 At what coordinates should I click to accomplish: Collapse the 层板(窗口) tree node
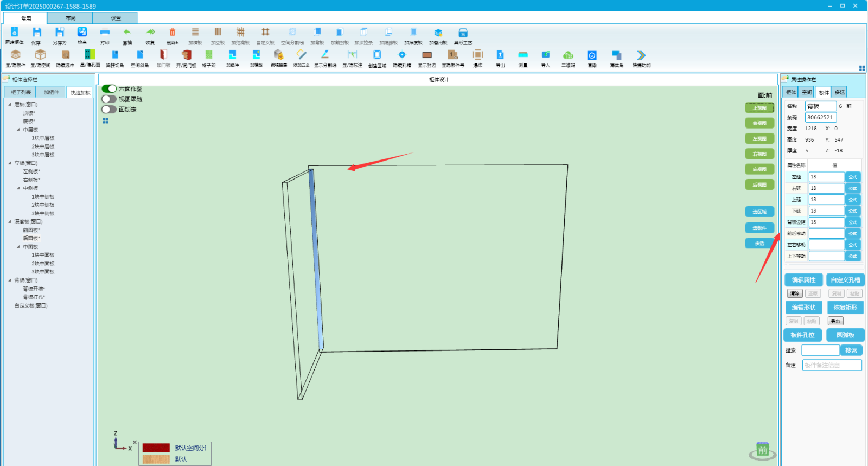pyautogui.click(x=10, y=104)
